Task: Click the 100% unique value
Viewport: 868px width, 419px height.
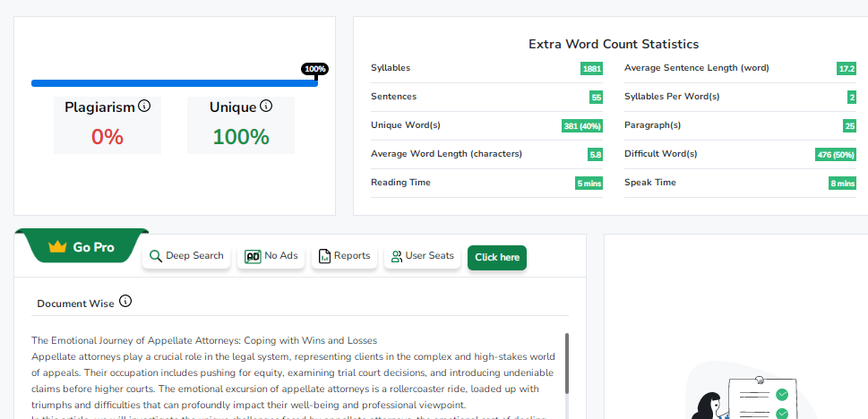Action: pos(241,137)
